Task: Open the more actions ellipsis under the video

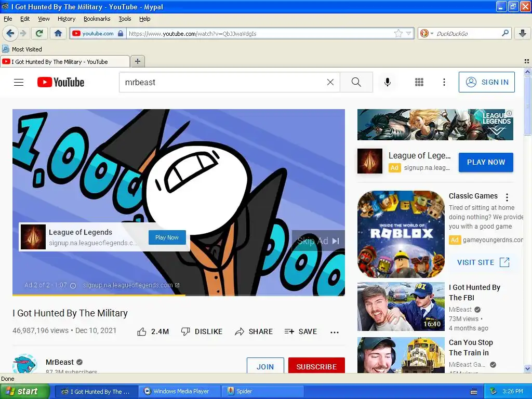Action: [335, 332]
